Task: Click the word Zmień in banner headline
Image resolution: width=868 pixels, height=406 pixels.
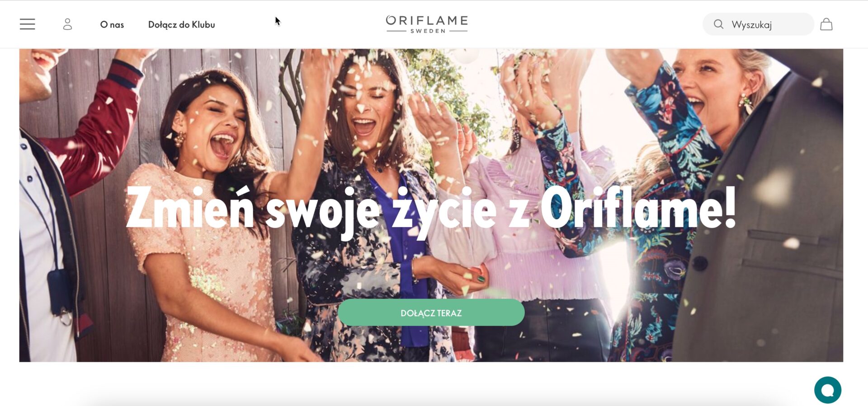Action: point(190,208)
